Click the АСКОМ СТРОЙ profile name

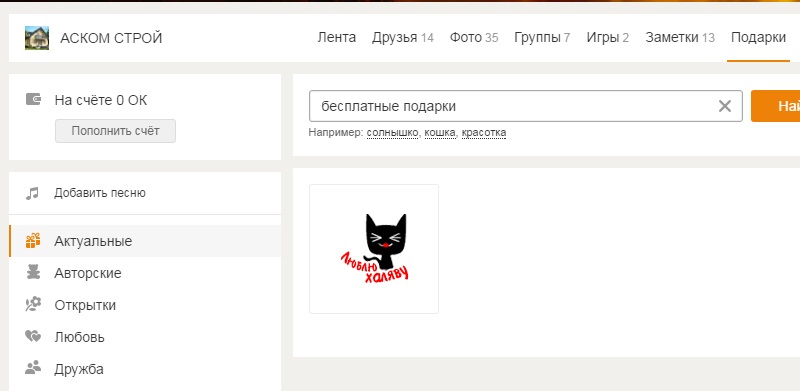coord(111,38)
